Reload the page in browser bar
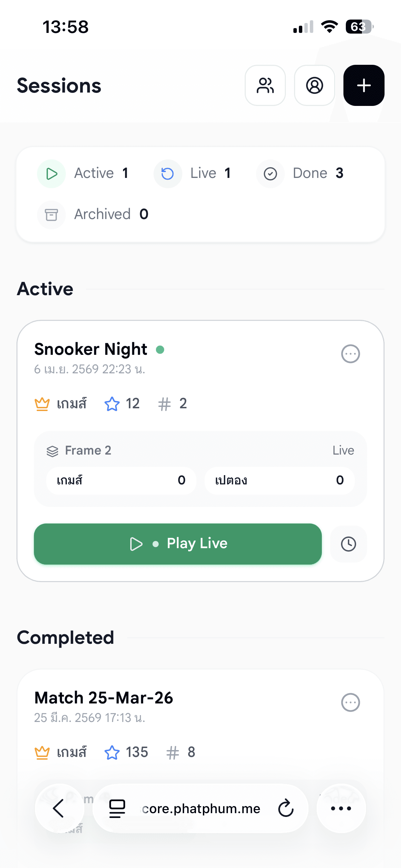Screen dimensions: 401x868 (x=286, y=808)
